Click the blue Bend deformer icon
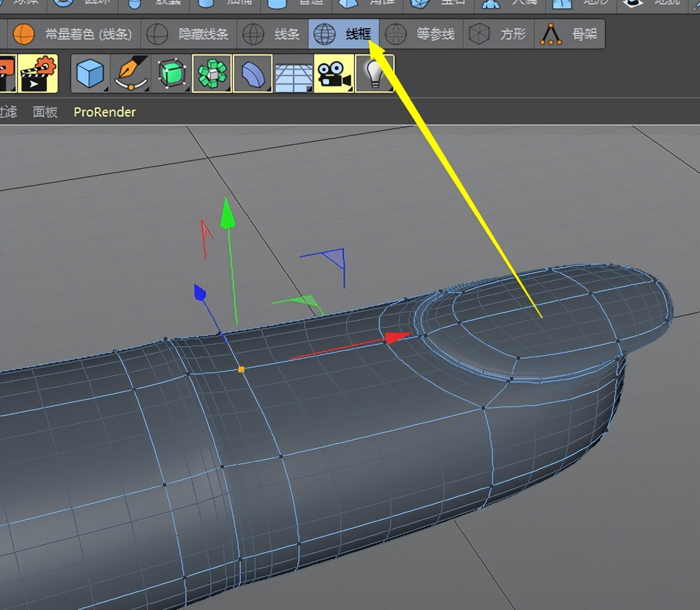The width and height of the screenshot is (700, 610). pyautogui.click(x=252, y=73)
